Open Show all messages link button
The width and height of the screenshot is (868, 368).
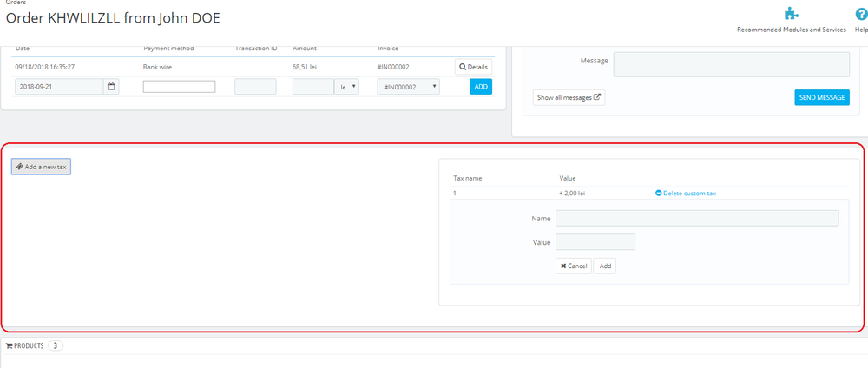click(569, 97)
